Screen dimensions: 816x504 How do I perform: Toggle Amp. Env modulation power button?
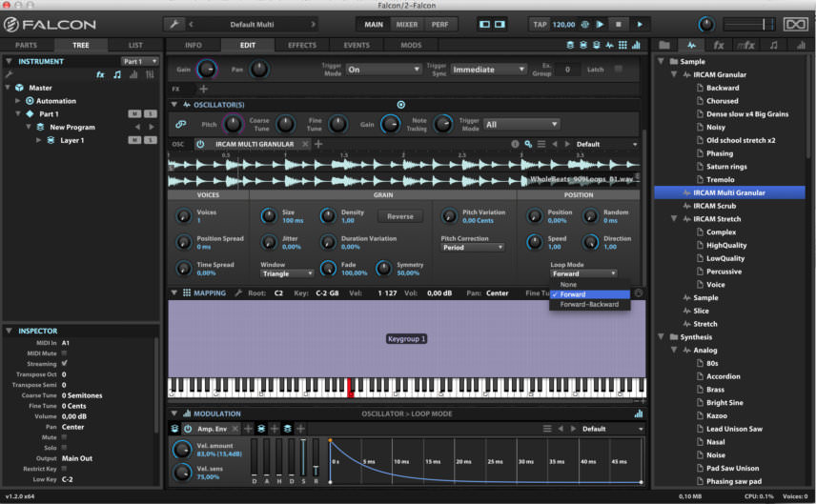[188, 429]
